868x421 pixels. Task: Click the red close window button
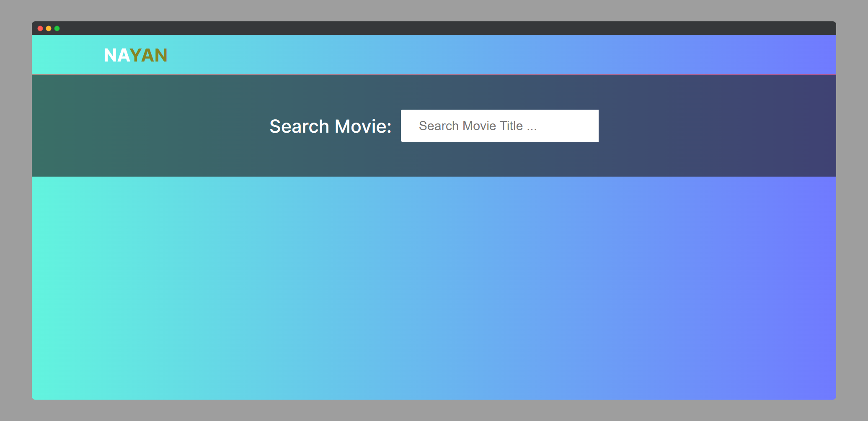coord(40,28)
